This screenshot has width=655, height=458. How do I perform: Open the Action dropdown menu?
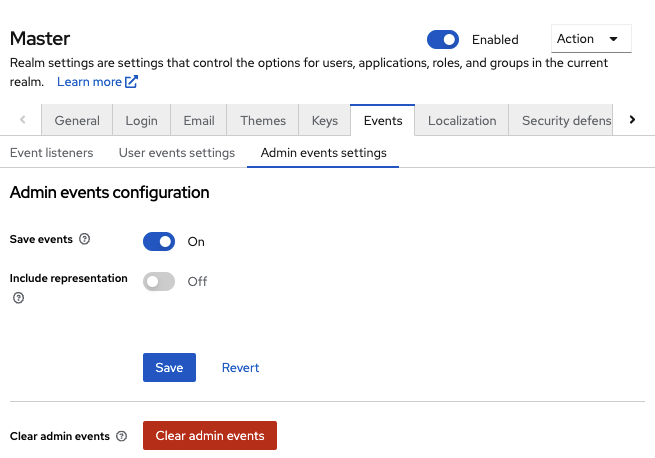pos(591,39)
